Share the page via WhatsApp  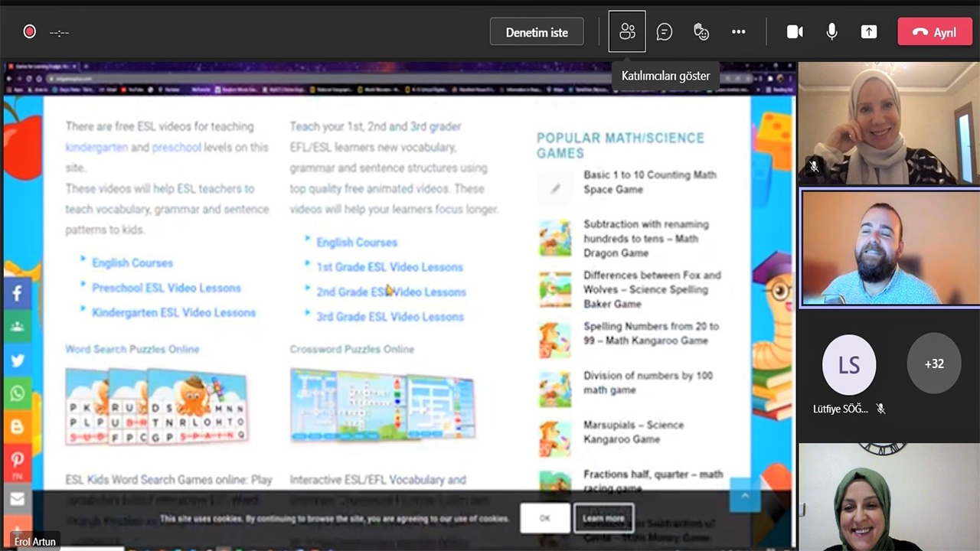(17, 393)
